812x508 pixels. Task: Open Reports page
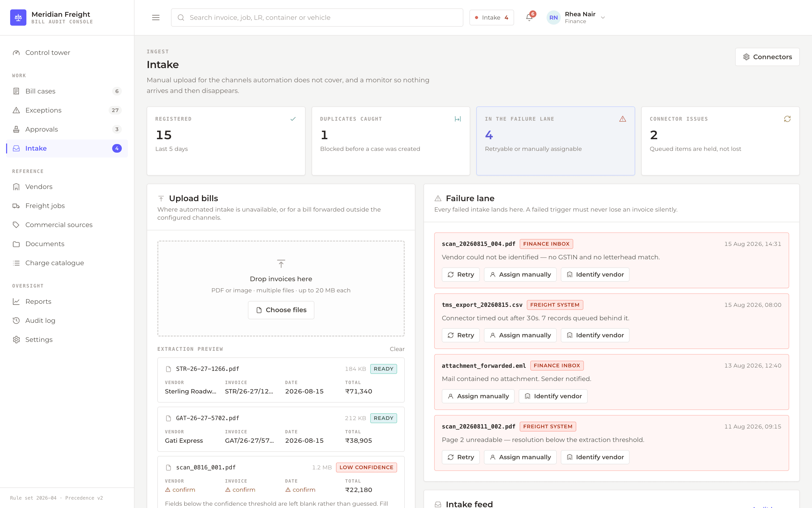pyautogui.click(x=67, y=302)
